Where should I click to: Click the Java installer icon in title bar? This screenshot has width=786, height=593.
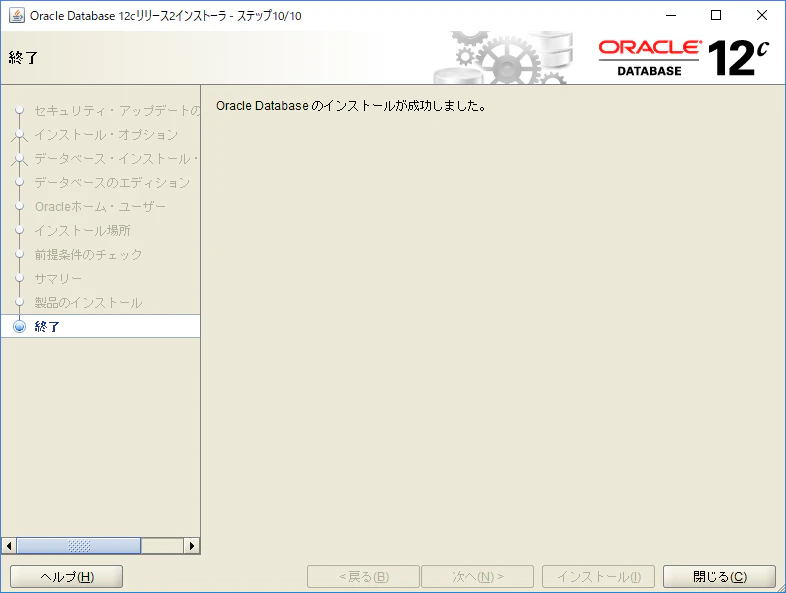[17, 16]
